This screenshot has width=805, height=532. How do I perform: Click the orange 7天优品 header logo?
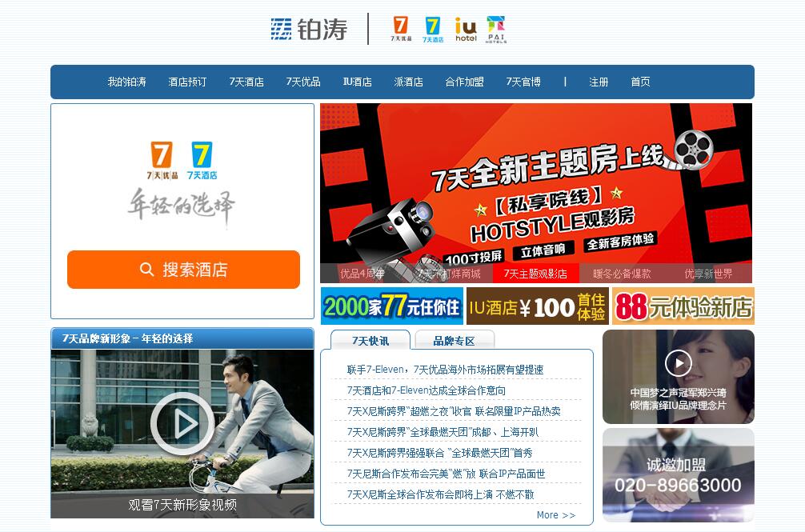point(401,29)
